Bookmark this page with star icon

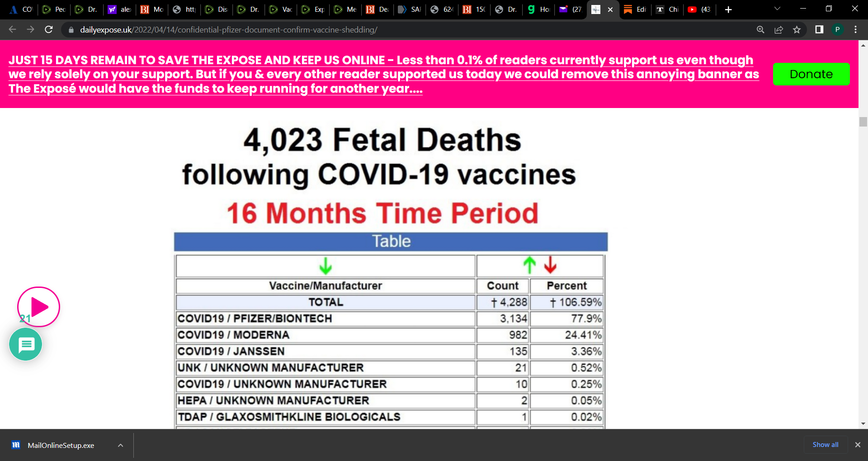797,30
